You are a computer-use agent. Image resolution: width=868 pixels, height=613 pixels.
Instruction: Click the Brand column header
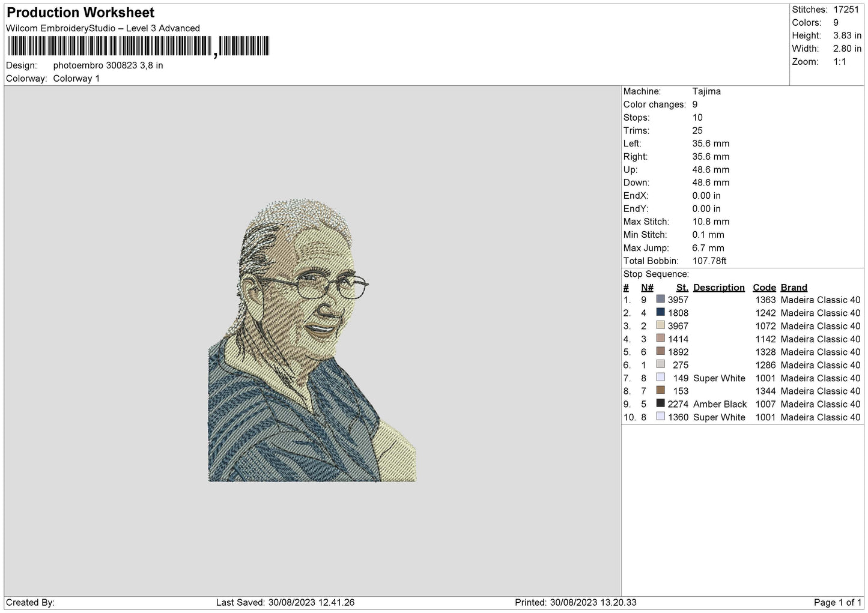coord(794,288)
